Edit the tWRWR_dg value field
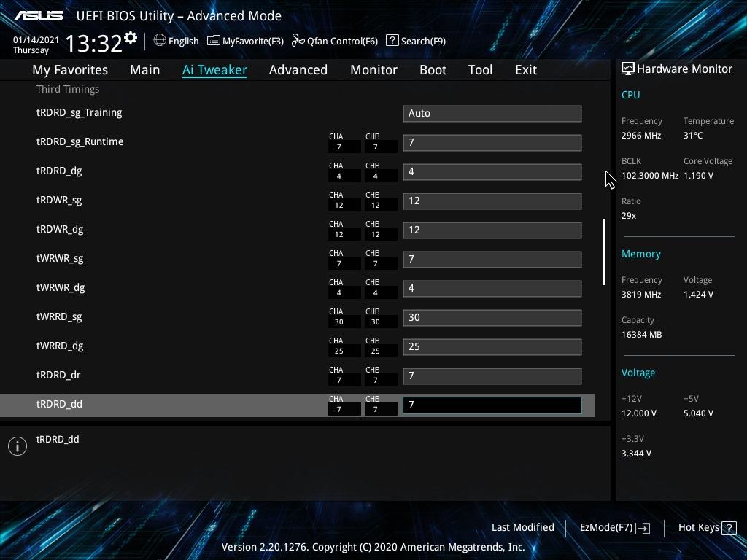The width and height of the screenshot is (747, 560). (492, 289)
